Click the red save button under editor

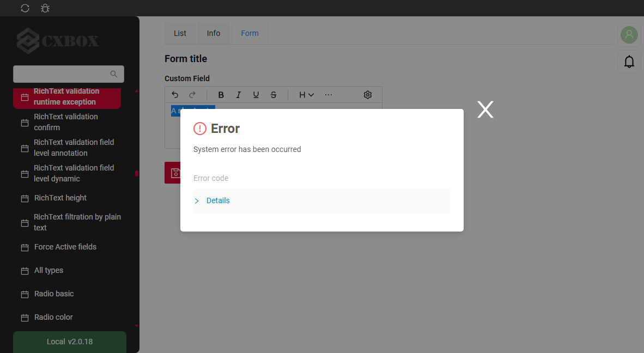(173, 173)
